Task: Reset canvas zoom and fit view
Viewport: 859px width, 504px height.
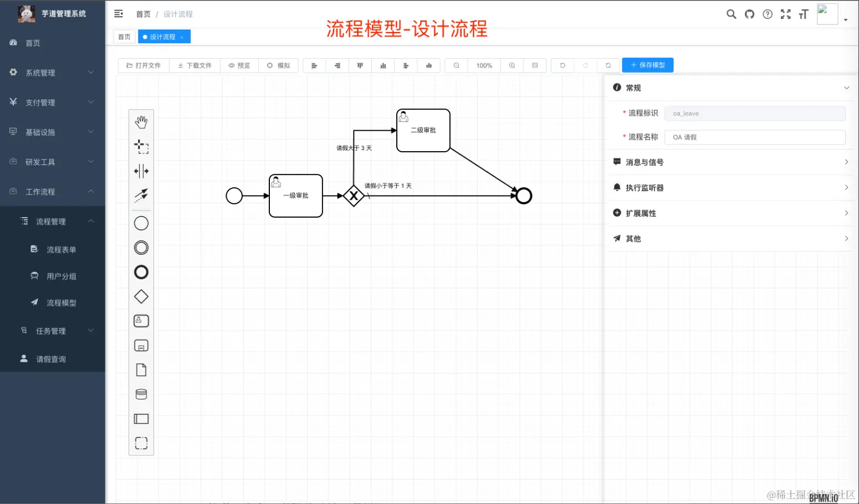Action: [535, 65]
